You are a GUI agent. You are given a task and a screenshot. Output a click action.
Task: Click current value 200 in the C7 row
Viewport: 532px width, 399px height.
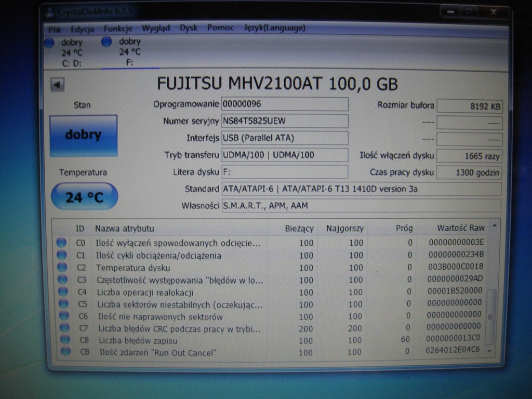pos(305,328)
